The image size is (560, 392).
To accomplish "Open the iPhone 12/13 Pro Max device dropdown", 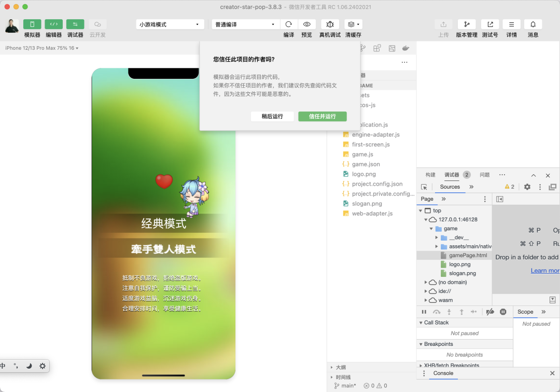I will pos(42,48).
